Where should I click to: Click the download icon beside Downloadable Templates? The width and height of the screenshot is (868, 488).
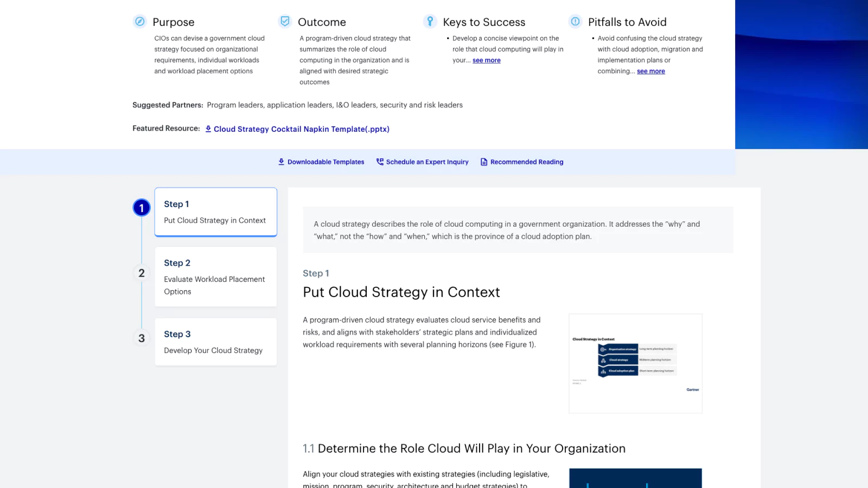point(281,162)
